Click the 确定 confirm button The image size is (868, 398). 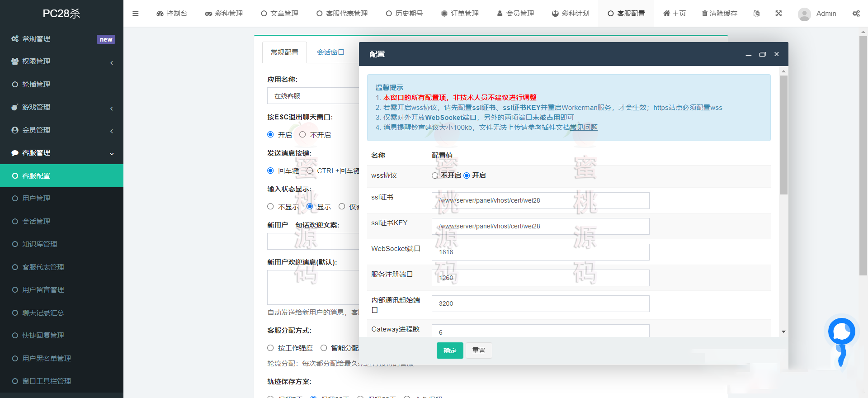(449, 351)
